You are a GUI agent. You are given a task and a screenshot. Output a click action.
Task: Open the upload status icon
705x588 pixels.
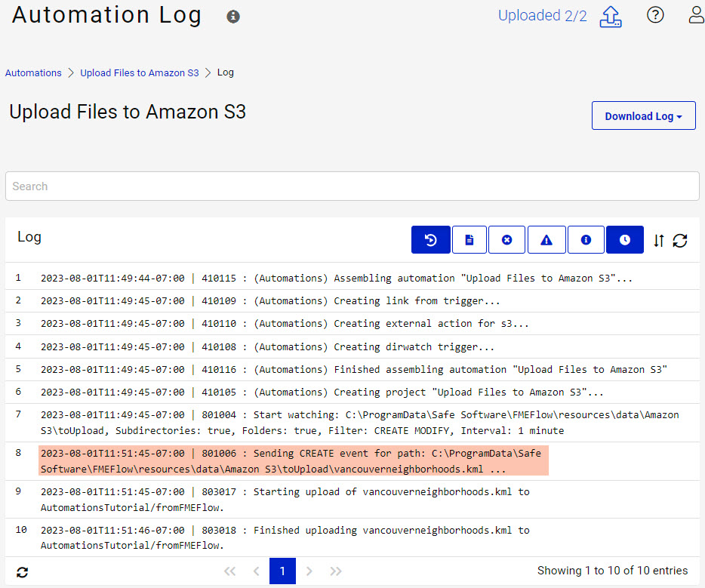click(x=611, y=17)
